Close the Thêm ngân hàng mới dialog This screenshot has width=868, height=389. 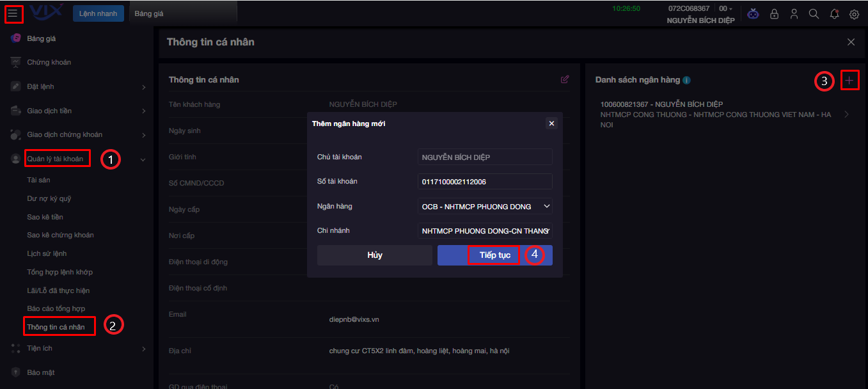551,123
